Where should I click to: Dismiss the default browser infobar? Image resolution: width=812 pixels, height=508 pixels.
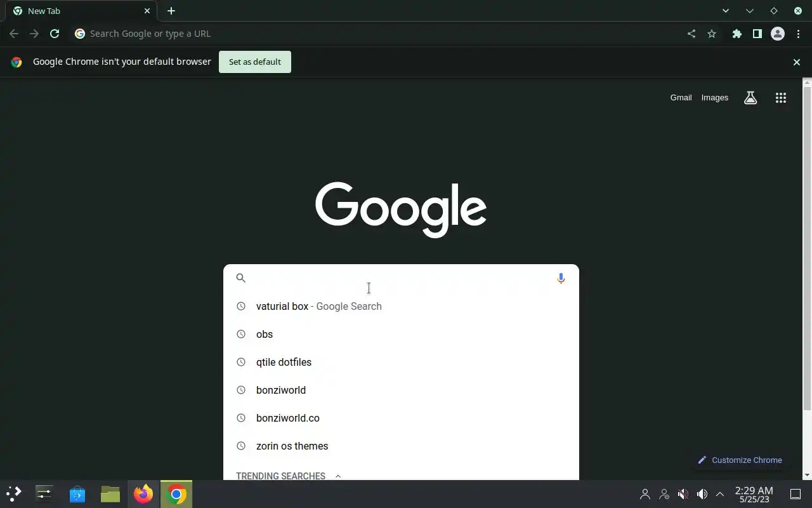797,62
